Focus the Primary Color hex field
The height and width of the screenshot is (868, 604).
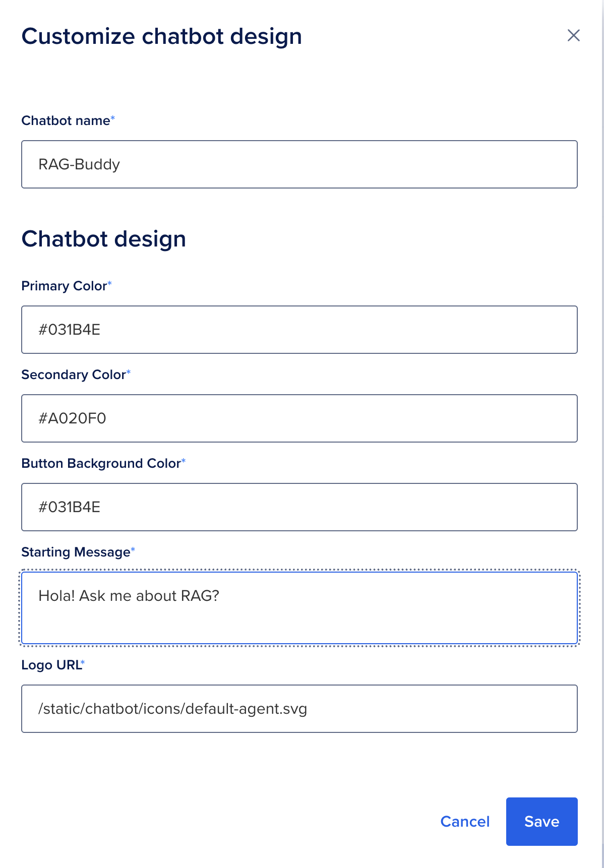click(299, 330)
